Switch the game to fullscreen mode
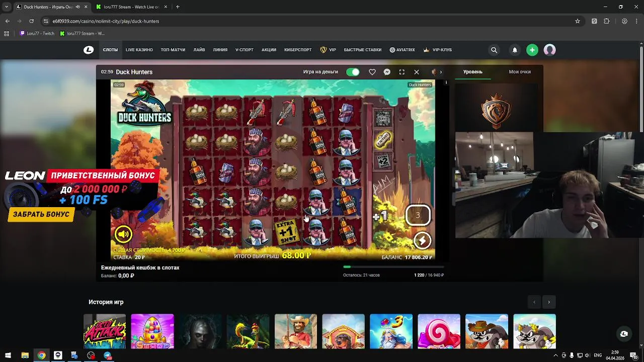Screen dimensions: 644x362 401,72
